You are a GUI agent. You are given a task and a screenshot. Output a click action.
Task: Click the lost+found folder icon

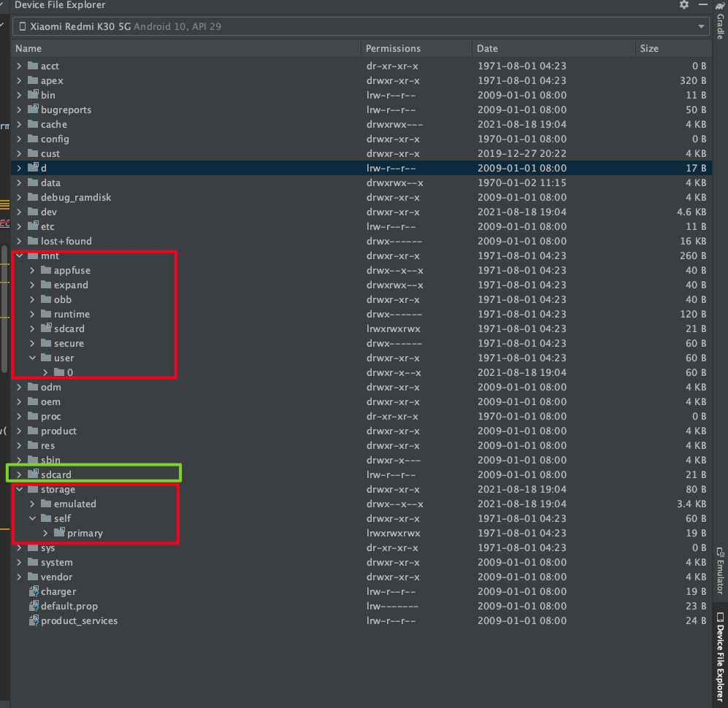[33, 240]
